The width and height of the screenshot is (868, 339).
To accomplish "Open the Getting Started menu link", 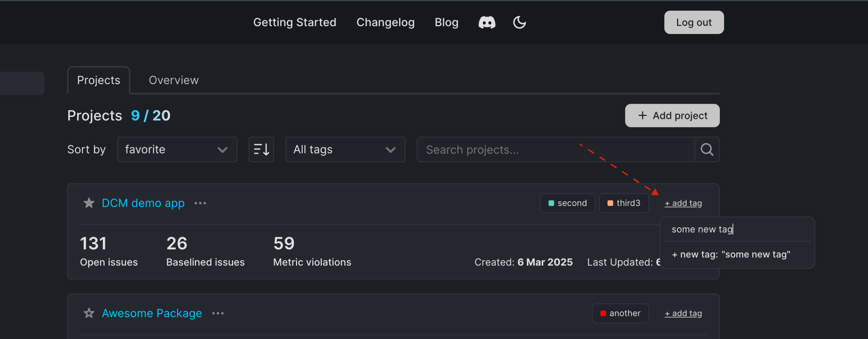I will pyautogui.click(x=295, y=22).
